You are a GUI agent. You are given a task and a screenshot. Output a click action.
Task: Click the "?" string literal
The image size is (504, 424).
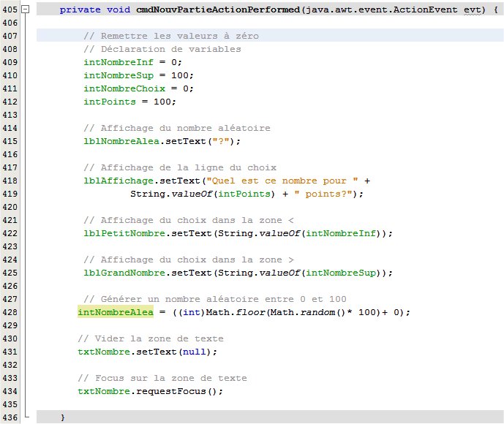coord(220,141)
